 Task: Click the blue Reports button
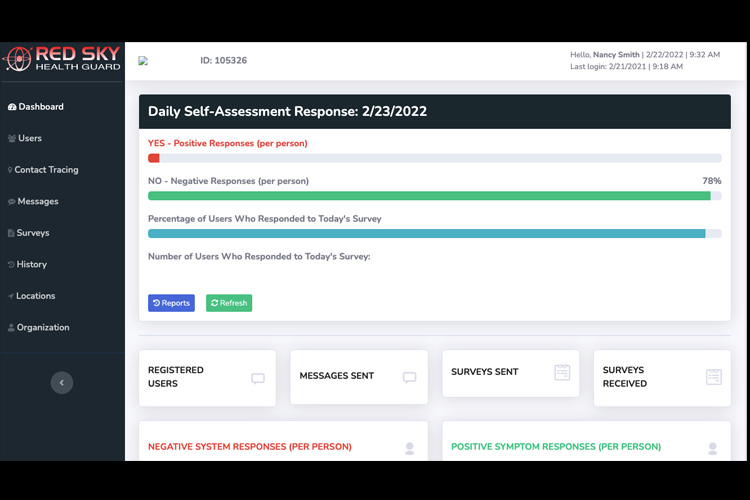171,303
